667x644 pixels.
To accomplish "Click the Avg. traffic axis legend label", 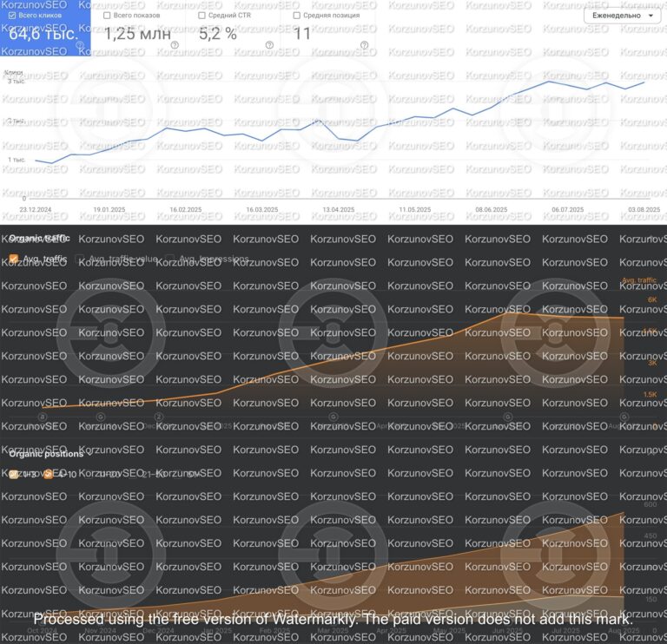I will (639, 280).
